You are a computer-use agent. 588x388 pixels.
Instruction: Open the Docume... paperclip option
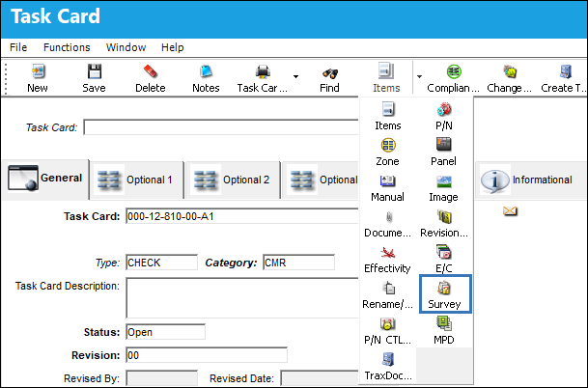point(388,224)
